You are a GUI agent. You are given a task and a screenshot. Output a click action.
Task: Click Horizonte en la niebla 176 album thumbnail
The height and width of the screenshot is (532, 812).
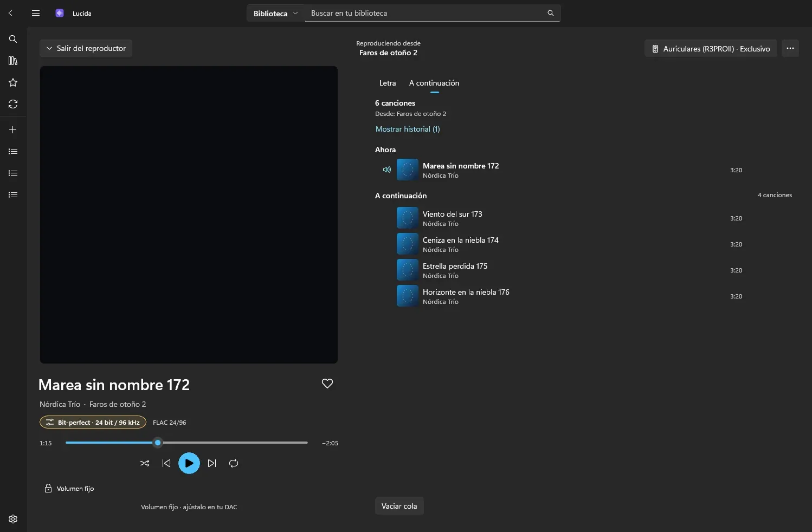[408, 296]
